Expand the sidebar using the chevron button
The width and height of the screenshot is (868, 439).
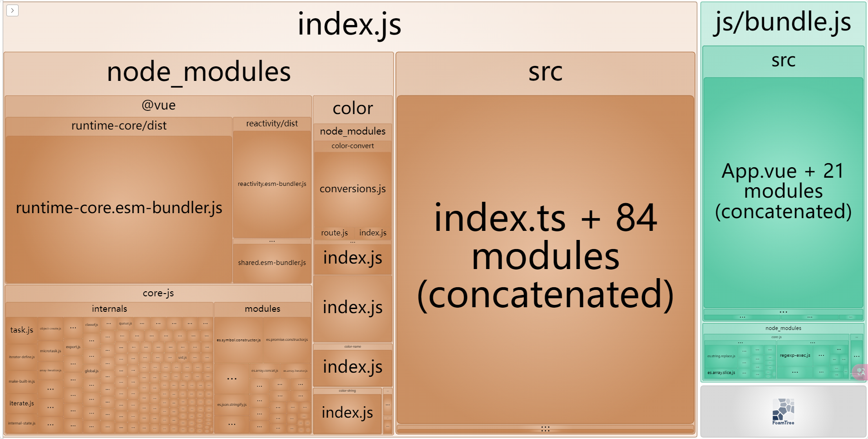point(12,10)
